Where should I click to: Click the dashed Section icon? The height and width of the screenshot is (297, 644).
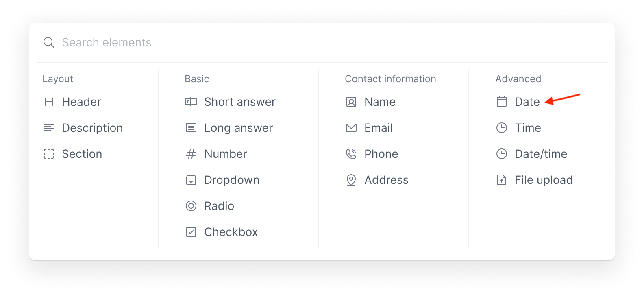click(49, 154)
